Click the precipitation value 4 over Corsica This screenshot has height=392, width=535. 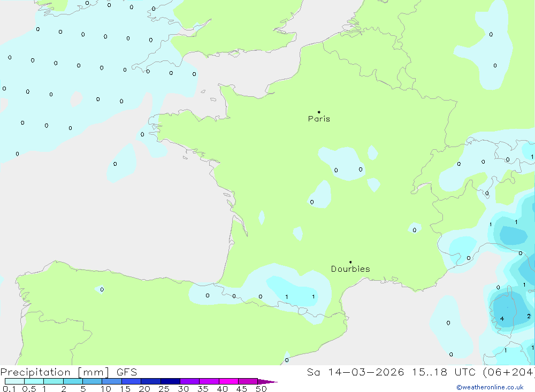[x=502, y=319]
